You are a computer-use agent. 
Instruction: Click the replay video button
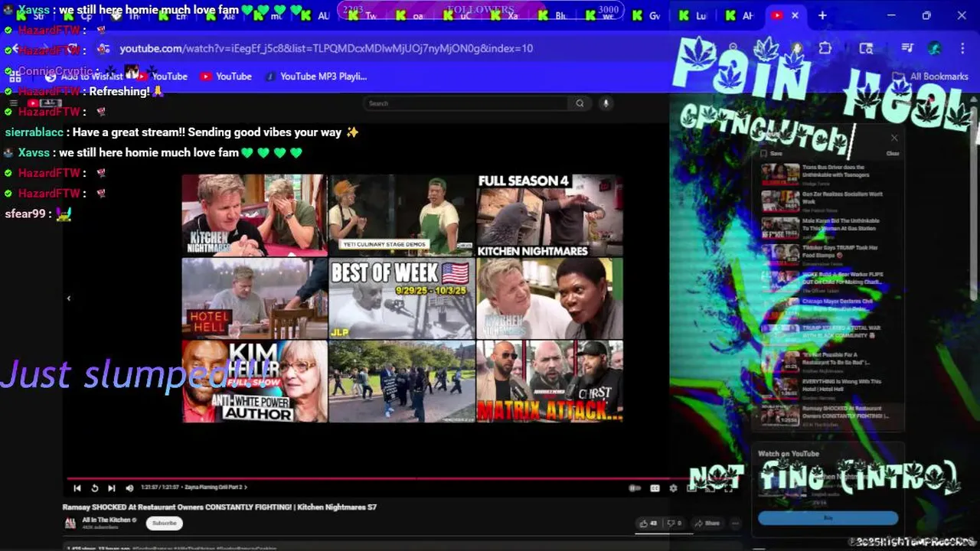94,488
